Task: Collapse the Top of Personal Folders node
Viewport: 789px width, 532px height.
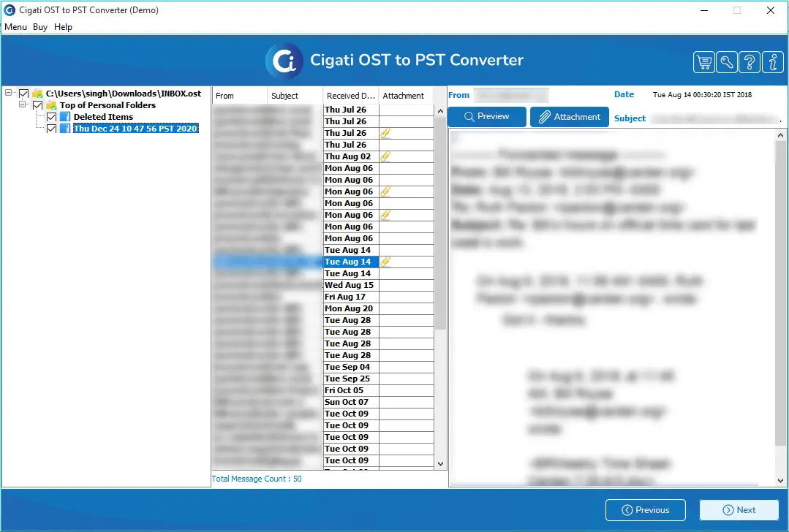Action: tap(22, 104)
